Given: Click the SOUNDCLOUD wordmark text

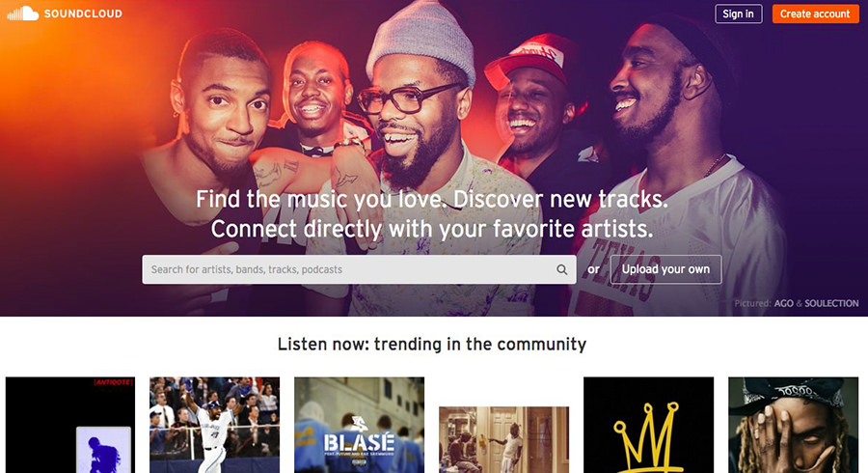Looking at the screenshot, I should click(83, 14).
